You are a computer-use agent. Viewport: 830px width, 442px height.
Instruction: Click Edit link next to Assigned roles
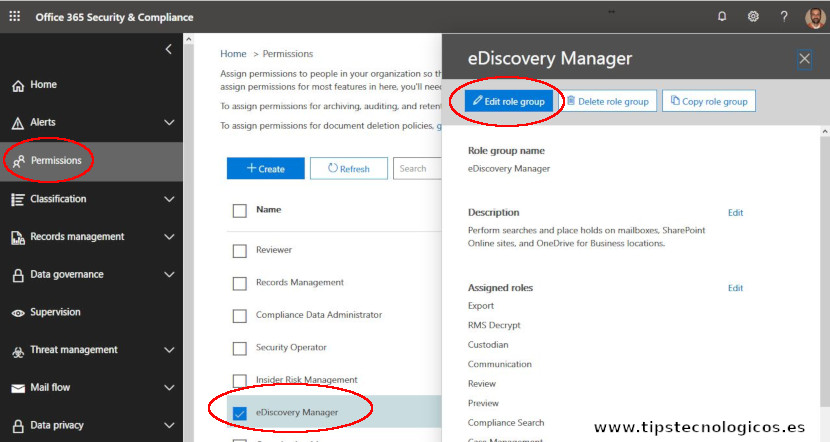[735, 288]
